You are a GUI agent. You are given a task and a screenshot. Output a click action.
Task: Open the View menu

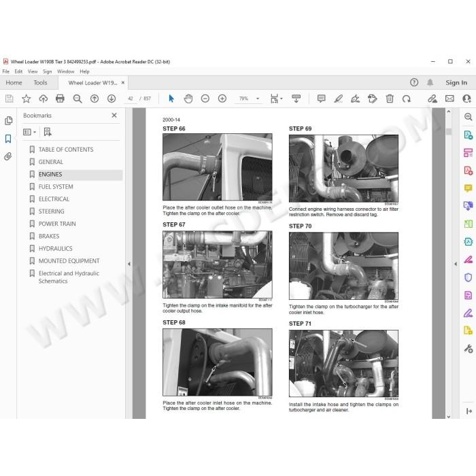[x=33, y=71]
